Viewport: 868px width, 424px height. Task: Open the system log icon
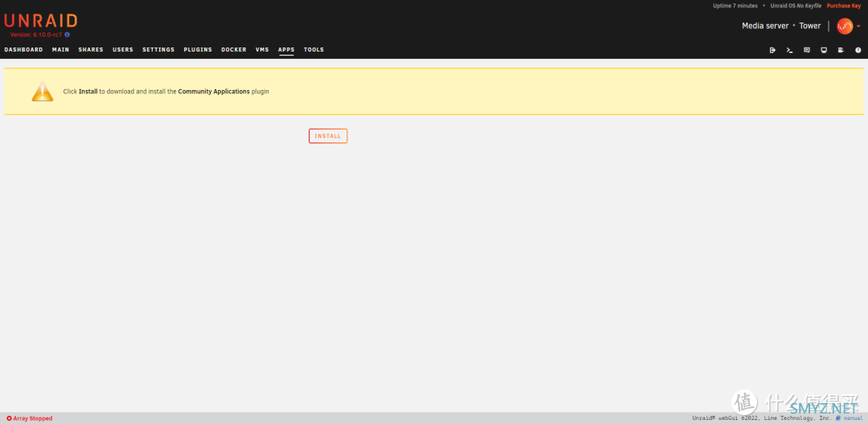click(x=841, y=50)
